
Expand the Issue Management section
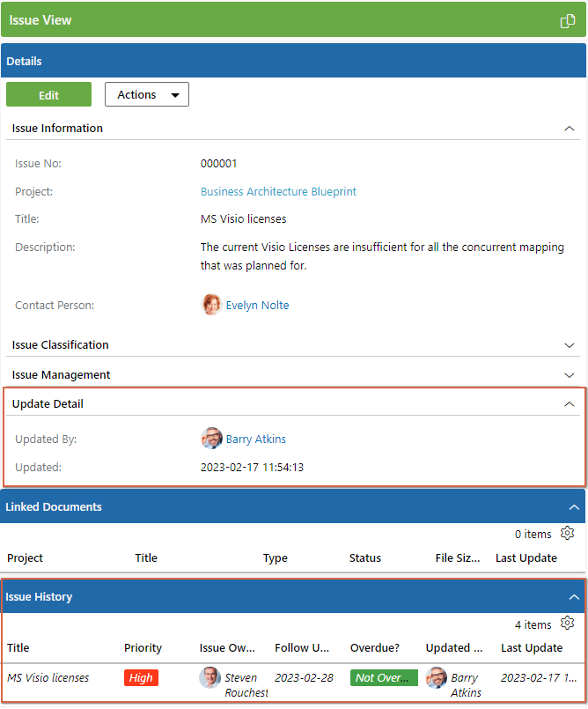point(569,375)
